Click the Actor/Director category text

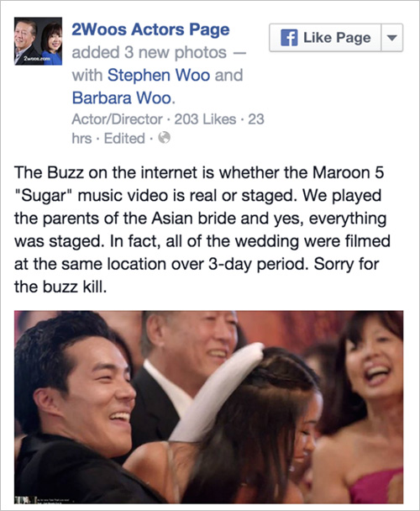point(117,119)
